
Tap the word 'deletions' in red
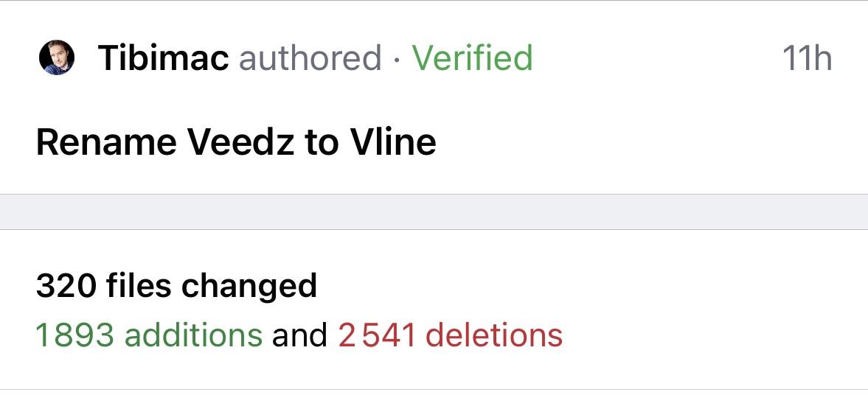494,335
